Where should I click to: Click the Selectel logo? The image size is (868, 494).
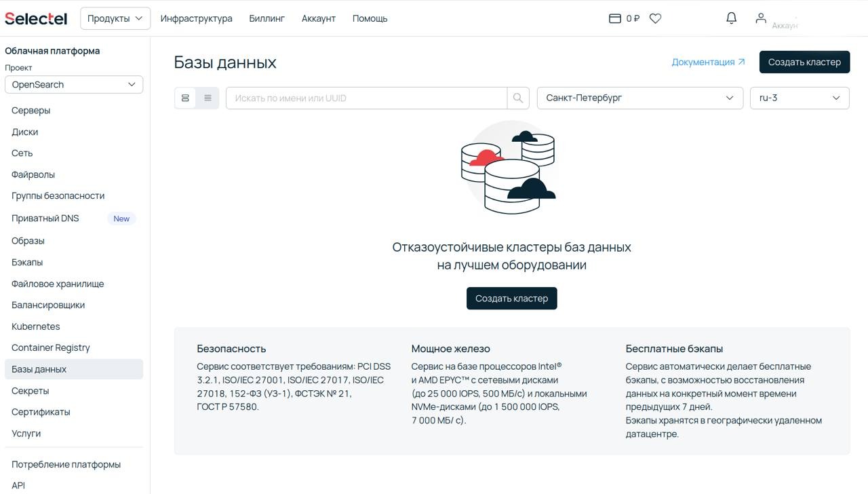pyautogui.click(x=35, y=18)
